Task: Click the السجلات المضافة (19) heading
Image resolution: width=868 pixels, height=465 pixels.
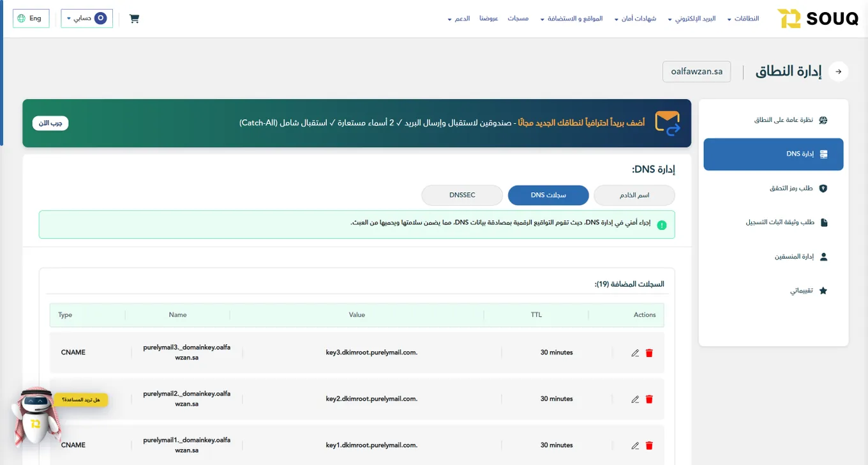Action: [629, 284]
